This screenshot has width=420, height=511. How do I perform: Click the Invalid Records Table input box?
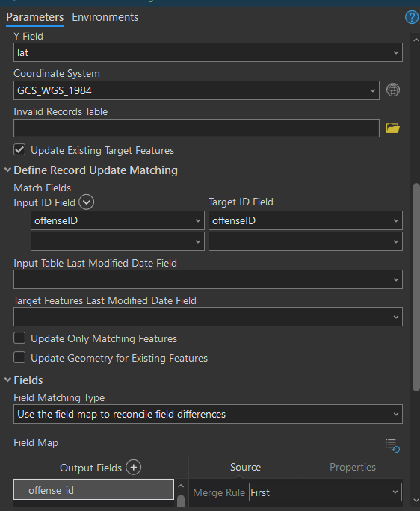pos(197,128)
